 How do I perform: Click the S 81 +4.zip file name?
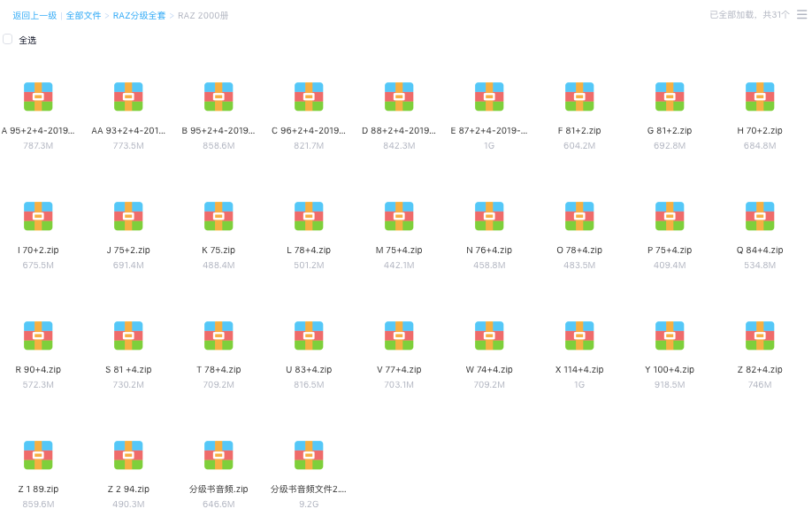(x=128, y=370)
